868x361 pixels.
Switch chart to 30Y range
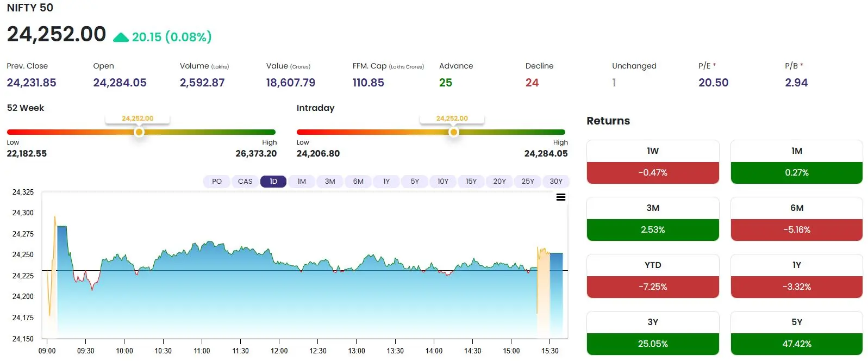pyautogui.click(x=556, y=181)
